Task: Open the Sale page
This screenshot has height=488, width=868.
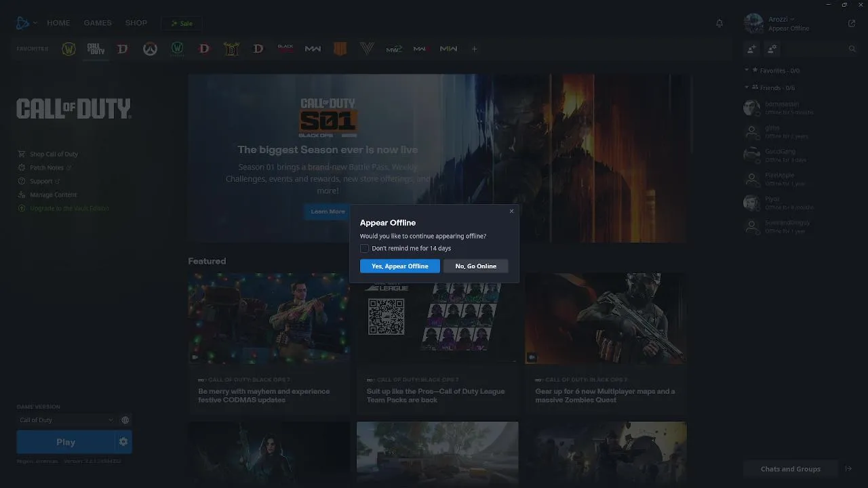Action: (x=182, y=24)
